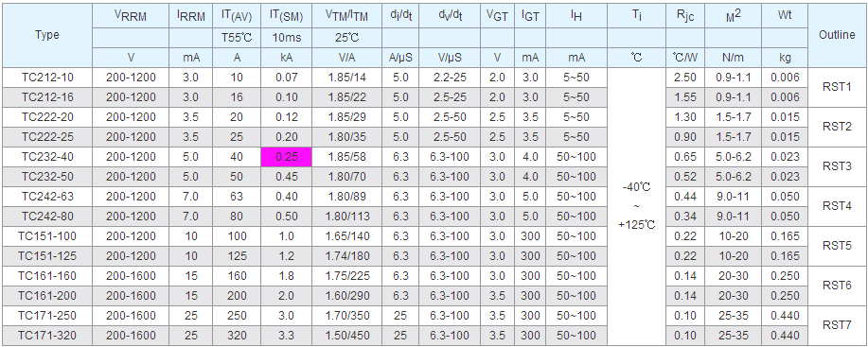Click the Type column header
The width and height of the screenshot is (868, 347).
[x=47, y=35]
